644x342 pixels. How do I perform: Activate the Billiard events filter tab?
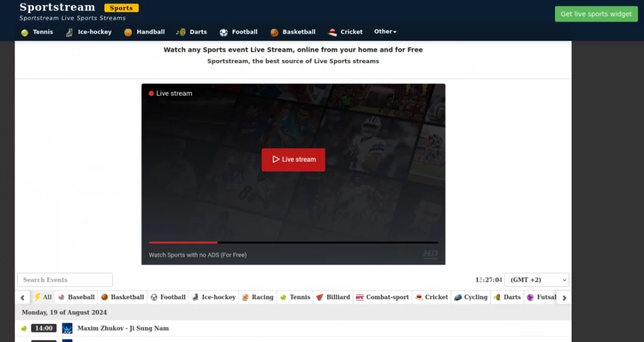pyautogui.click(x=333, y=297)
